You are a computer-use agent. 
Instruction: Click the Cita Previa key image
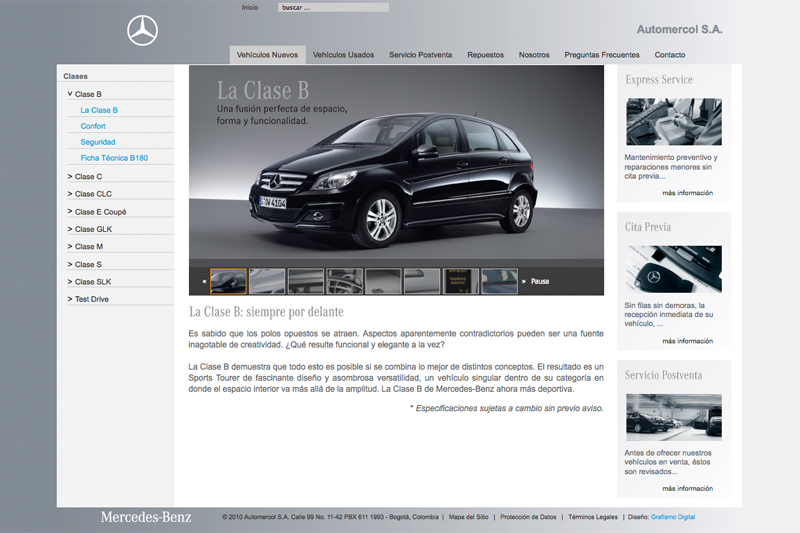674,269
